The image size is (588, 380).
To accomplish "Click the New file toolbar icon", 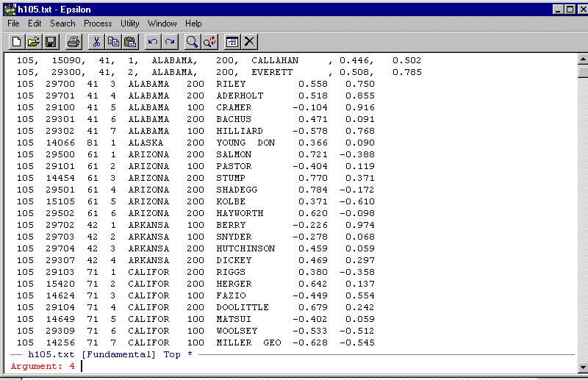I will (16, 42).
